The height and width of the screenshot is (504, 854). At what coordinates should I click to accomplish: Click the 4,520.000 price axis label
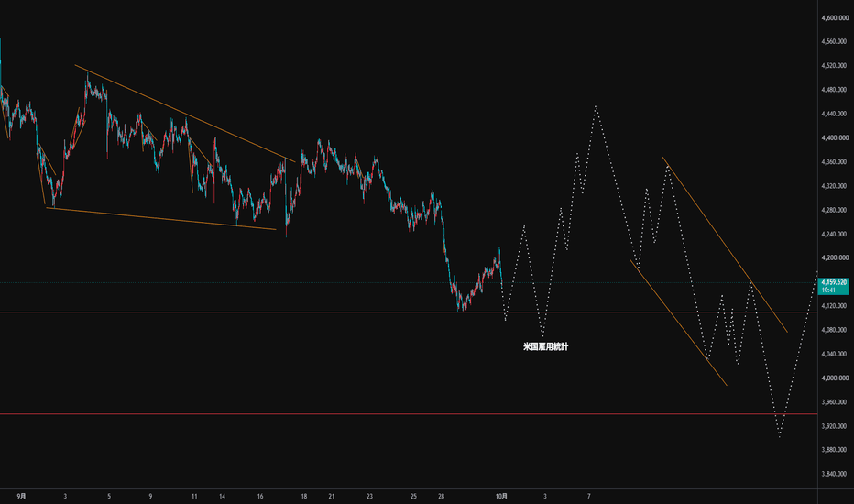tap(834, 65)
